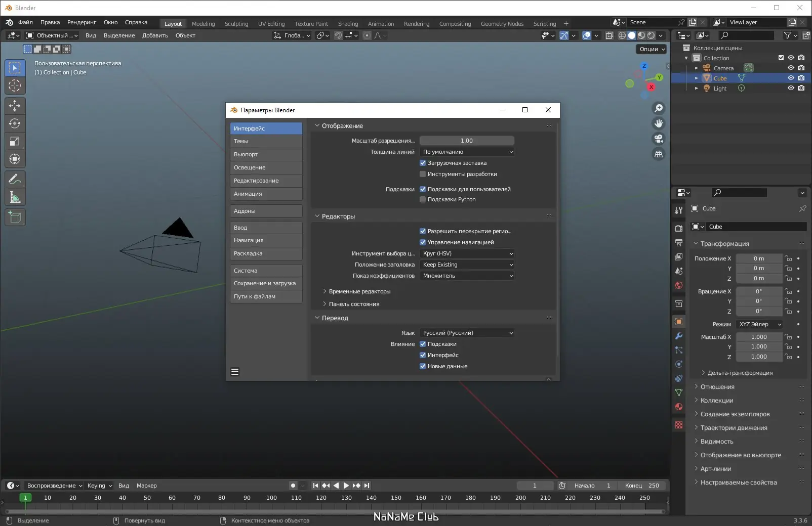Disable the splash screen checkbox
Image resolution: width=812 pixels, height=526 pixels.
click(x=423, y=163)
